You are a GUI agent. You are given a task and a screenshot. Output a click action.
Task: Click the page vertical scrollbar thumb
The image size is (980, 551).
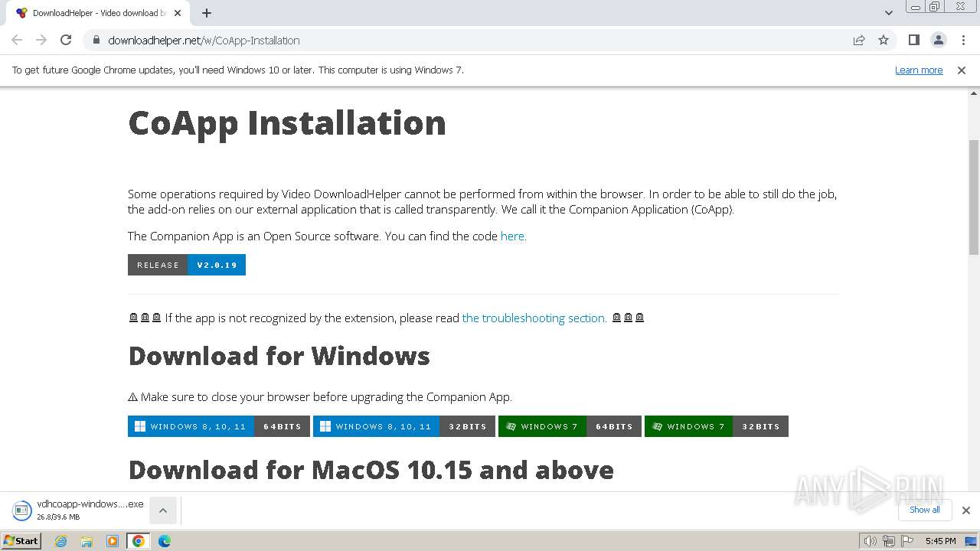point(974,197)
